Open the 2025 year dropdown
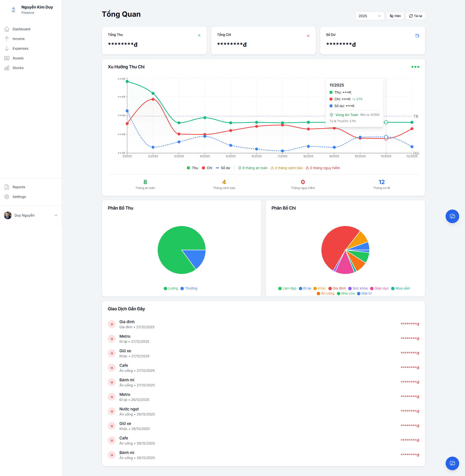 [370, 16]
